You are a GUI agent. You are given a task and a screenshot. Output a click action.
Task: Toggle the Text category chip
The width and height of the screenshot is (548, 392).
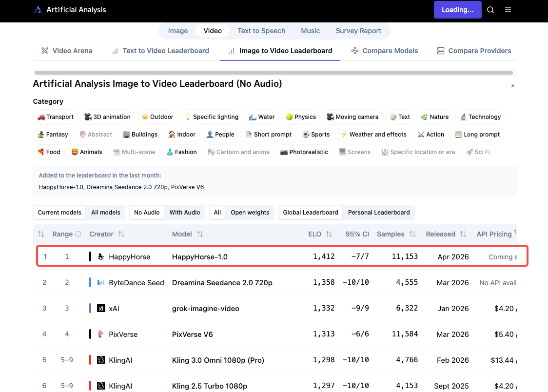pos(400,117)
